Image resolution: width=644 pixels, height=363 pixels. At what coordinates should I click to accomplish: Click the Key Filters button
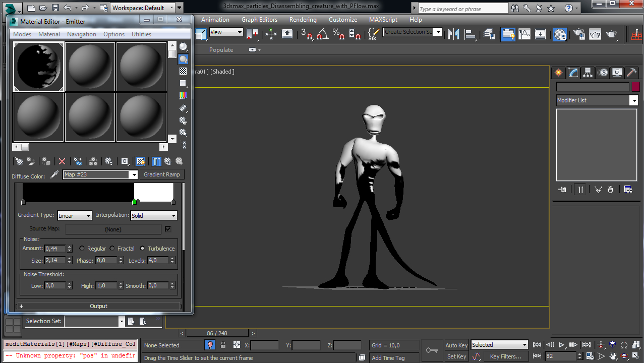coord(506,356)
